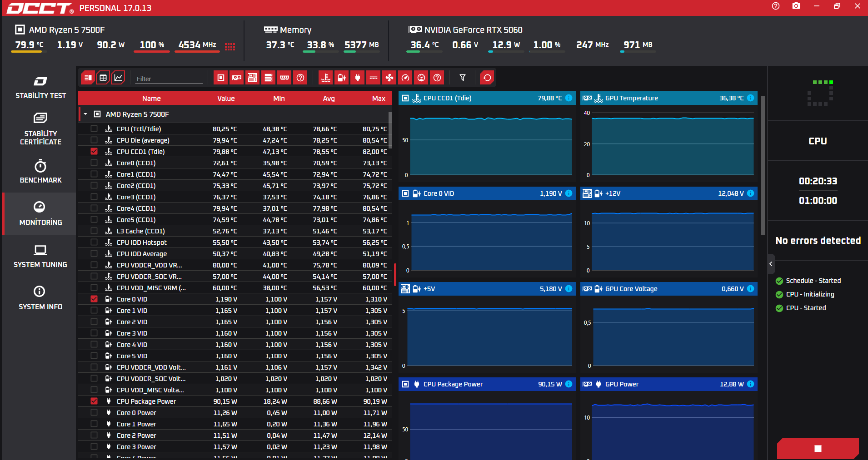The width and height of the screenshot is (868, 460).
Task: Collapse the right test status panel
Action: pyautogui.click(x=771, y=264)
